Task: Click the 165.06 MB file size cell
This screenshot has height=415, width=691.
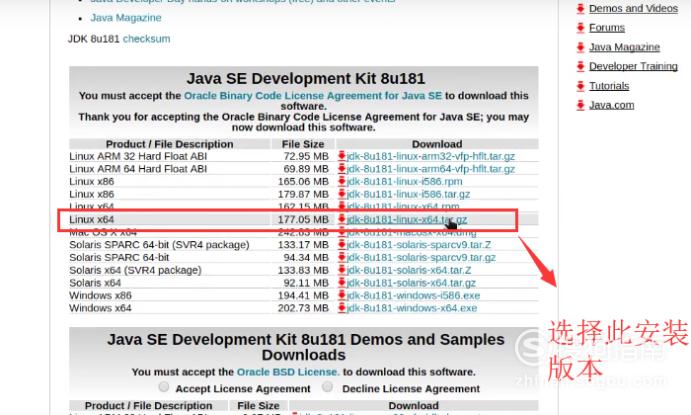Action: click(303, 182)
